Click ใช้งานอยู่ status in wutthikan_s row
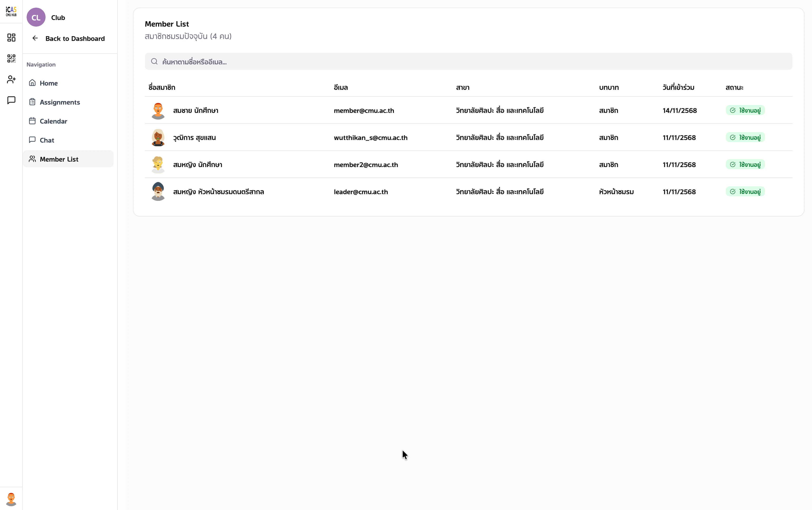 tap(745, 137)
